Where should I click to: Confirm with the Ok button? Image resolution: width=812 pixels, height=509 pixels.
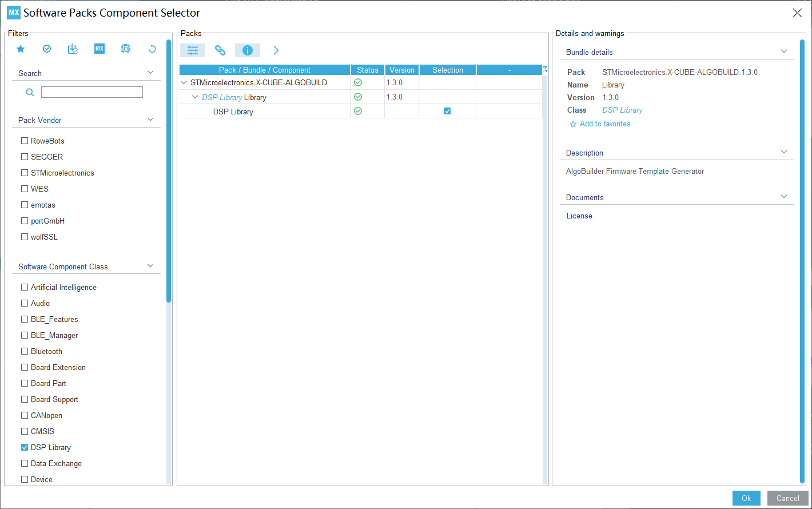pyautogui.click(x=746, y=498)
